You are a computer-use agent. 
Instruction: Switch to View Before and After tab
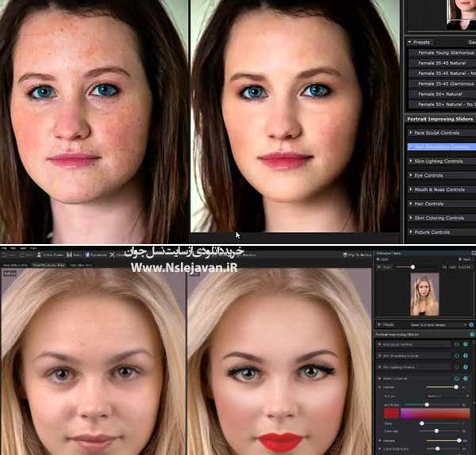tap(48, 265)
